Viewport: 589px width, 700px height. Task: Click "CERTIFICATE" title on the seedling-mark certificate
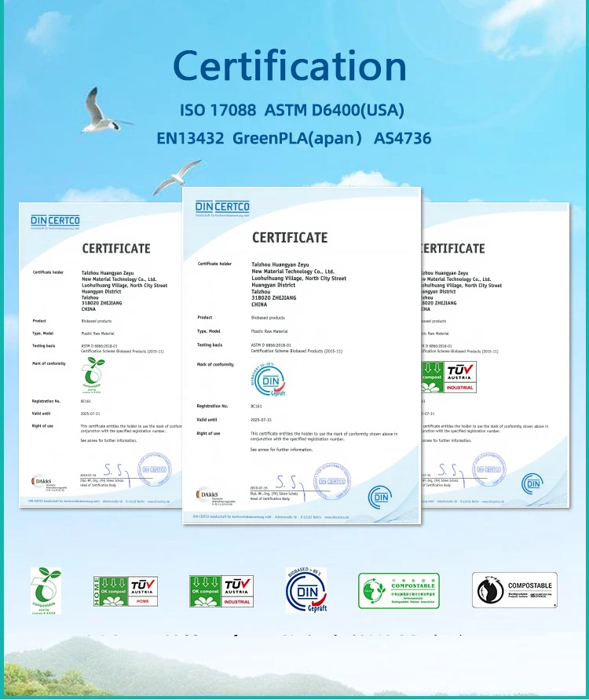[116, 249]
